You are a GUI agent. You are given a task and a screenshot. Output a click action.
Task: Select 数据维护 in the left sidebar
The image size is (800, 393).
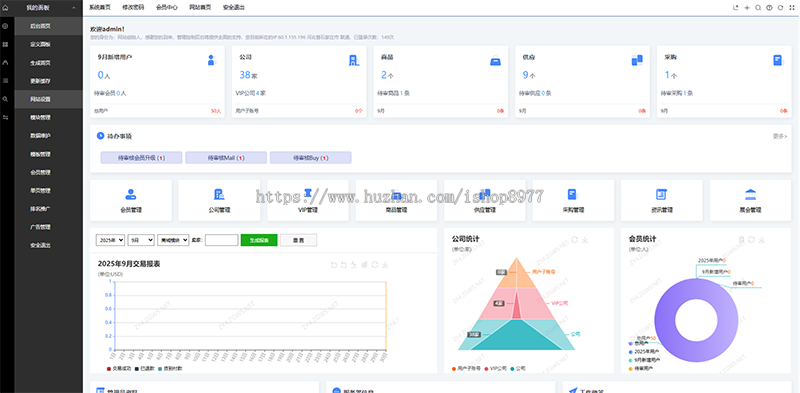click(x=48, y=136)
